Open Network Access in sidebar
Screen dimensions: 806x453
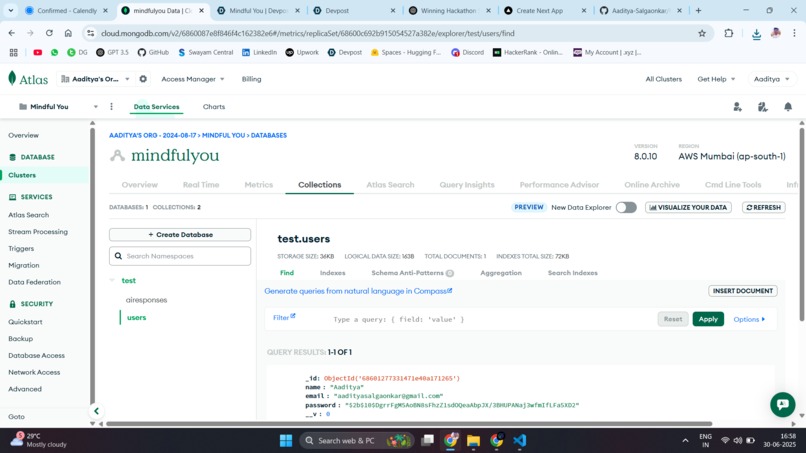[34, 372]
